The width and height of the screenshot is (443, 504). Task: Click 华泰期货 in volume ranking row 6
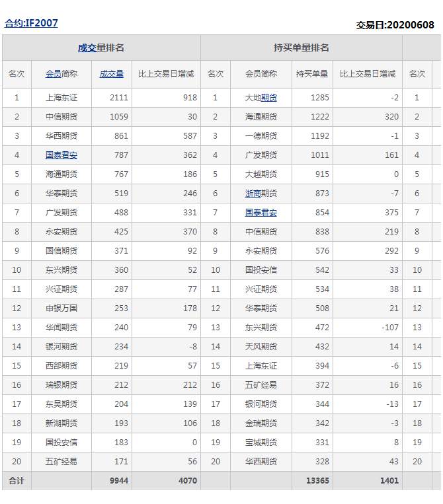point(61,194)
